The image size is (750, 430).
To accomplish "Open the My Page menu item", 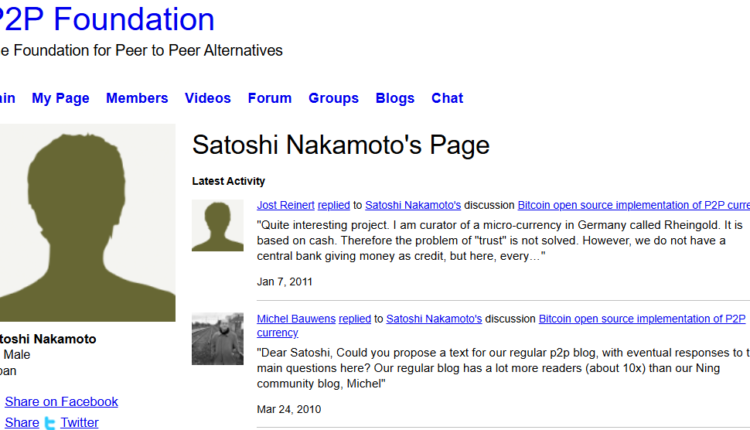I will [x=60, y=98].
